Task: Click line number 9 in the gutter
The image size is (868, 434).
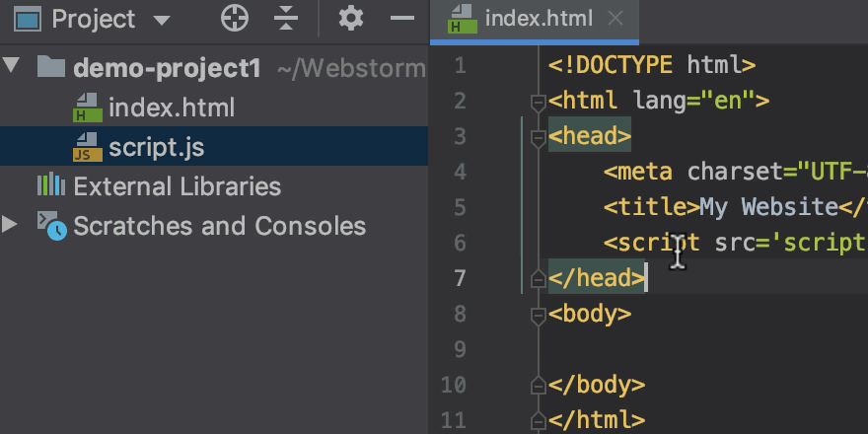Action: tap(455, 349)
